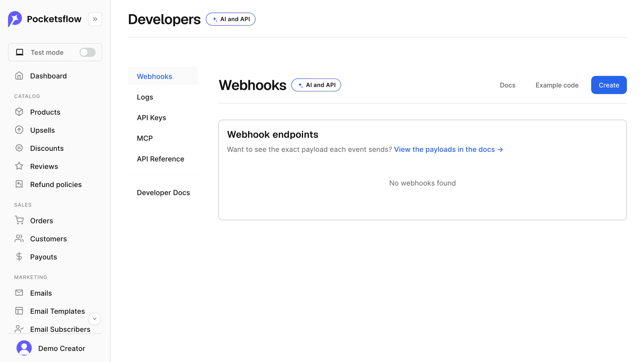Select the Webhooks tab
644x362 pixels.
point(163,76)
